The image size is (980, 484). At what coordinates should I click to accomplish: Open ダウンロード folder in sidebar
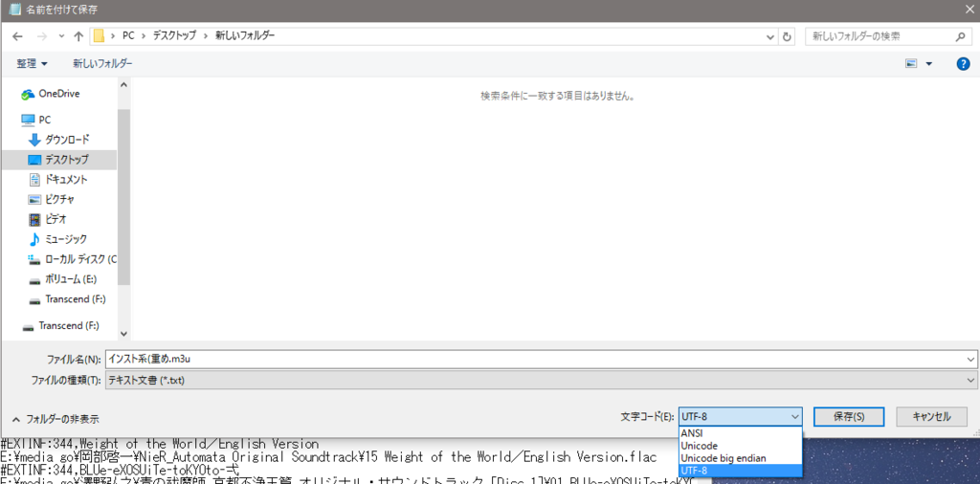(58, 140)
